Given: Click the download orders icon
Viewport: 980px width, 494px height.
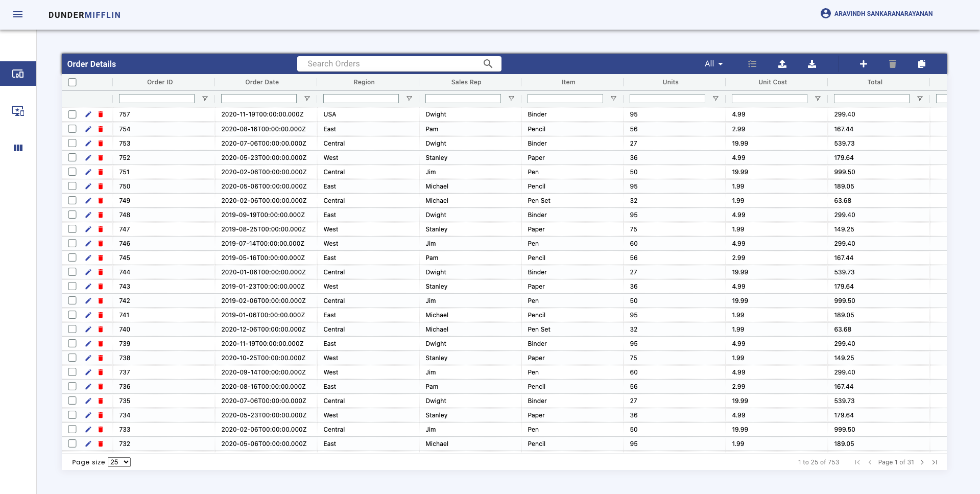Looking at the screenshot, I should click(x=812, y=64).
